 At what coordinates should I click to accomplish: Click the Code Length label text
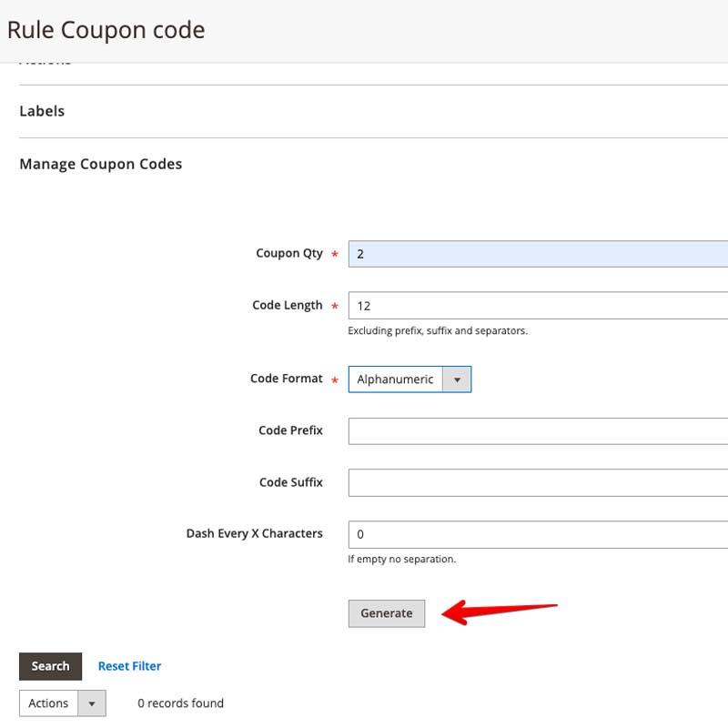point(287,306)
